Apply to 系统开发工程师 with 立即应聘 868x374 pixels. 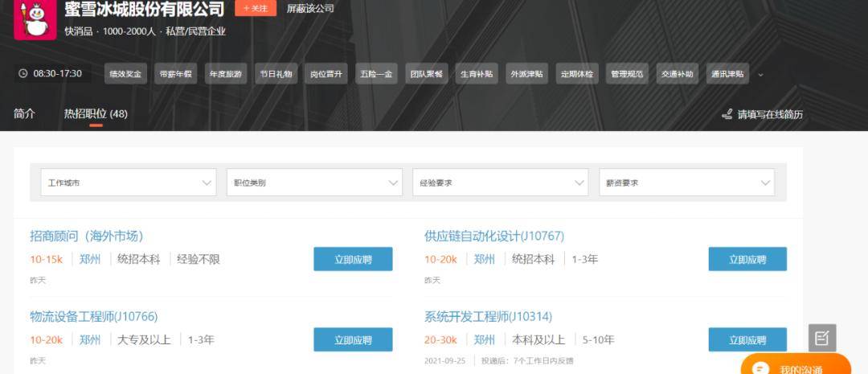(747, 339)
